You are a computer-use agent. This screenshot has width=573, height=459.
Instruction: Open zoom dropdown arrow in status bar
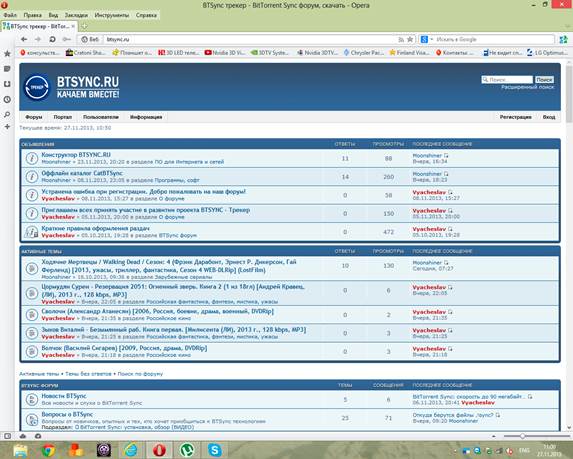click(494, 436)
